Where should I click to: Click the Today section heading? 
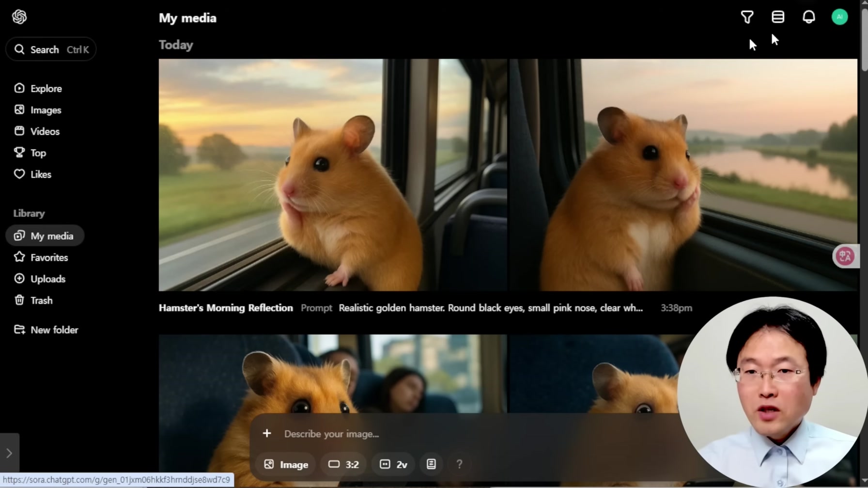[x=176, y=45]
